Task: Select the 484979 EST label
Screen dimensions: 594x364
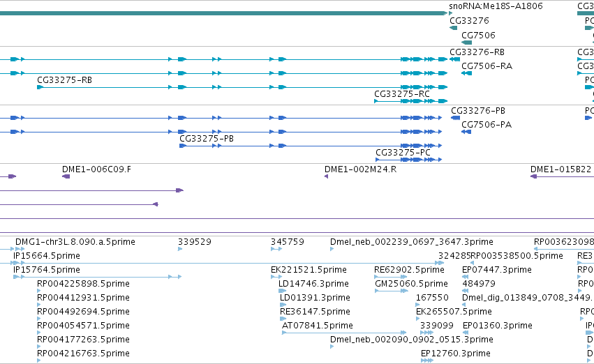Action: pyautogui.click(x=479, y=285)
